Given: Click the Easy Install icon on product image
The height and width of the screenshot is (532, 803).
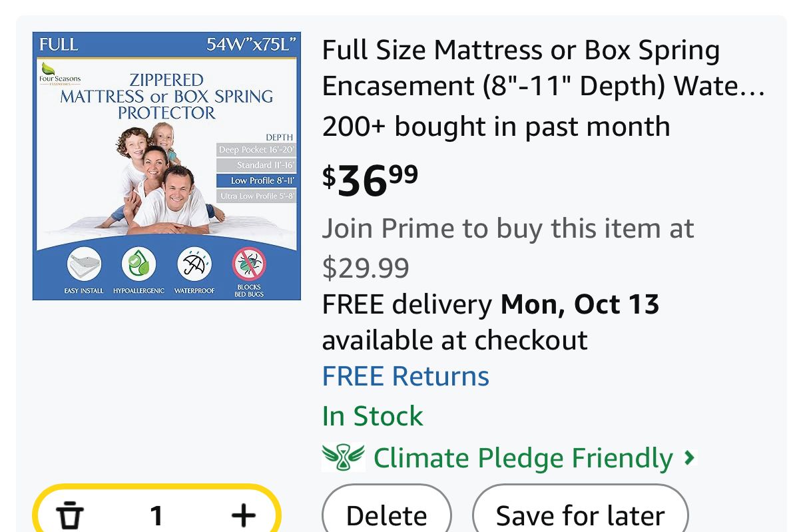Looking at the screenshot, I should pos(84,264).
